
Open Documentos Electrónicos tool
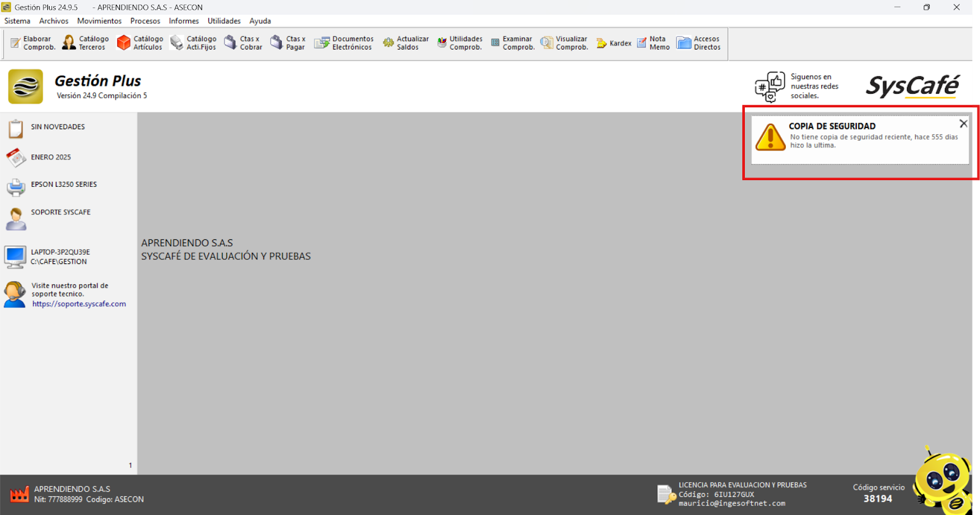tap(344, 43)
